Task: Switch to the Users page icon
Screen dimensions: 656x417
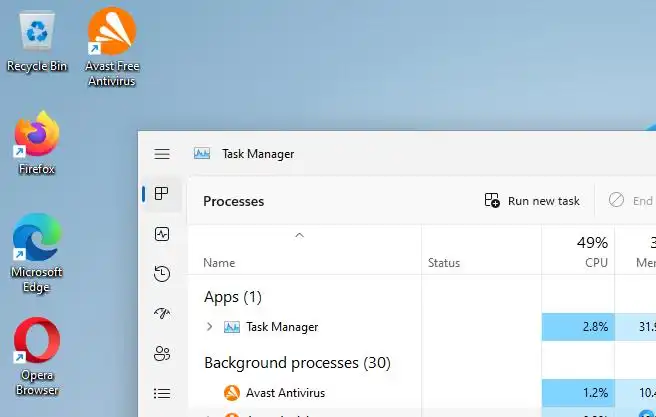Action: (162, 353)
